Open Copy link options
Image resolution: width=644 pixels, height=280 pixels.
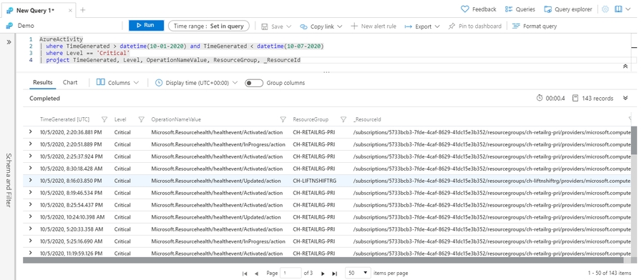(x=321, y=26)
